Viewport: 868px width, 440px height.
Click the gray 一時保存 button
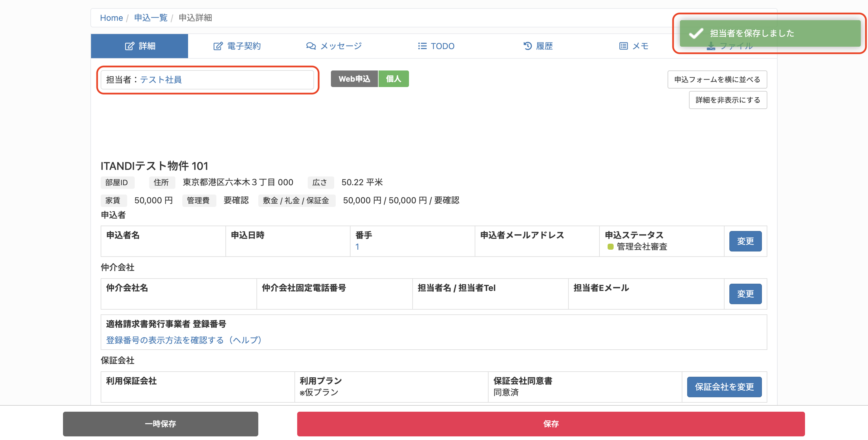tap(160, 424)
